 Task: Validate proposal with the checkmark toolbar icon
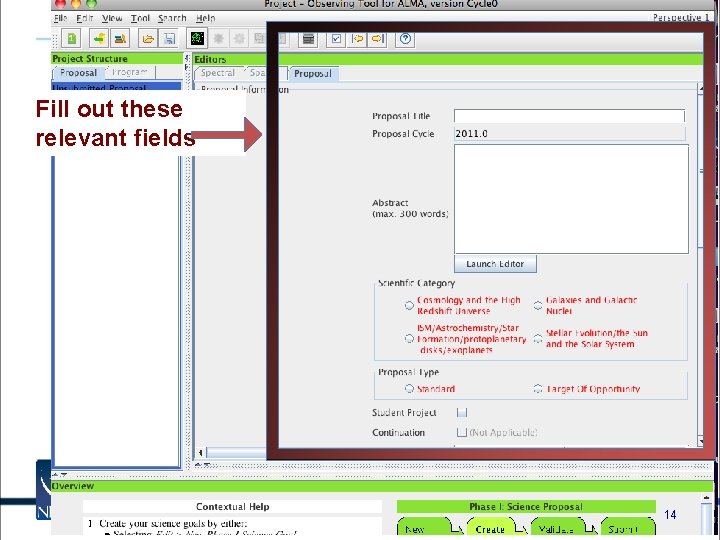click(x=336, y=39)
